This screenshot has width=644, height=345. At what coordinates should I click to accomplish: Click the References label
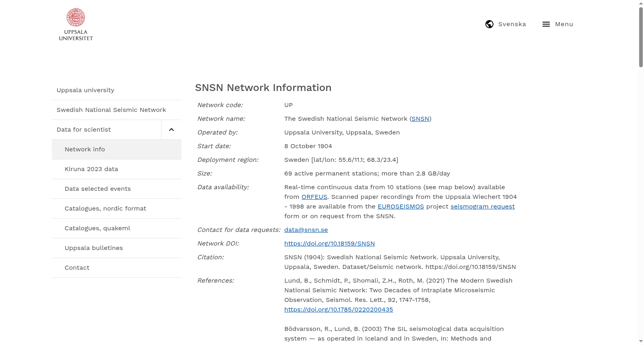(x=215, y=281)
